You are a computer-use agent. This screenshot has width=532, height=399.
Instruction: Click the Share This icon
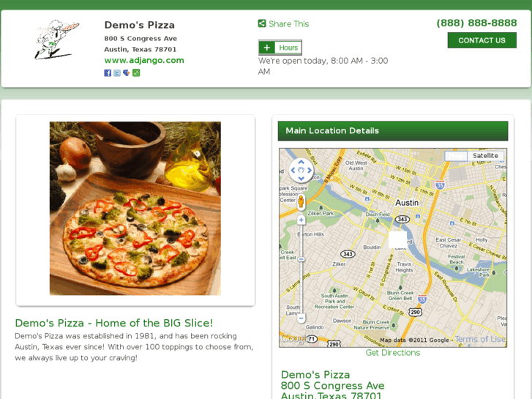262,23
